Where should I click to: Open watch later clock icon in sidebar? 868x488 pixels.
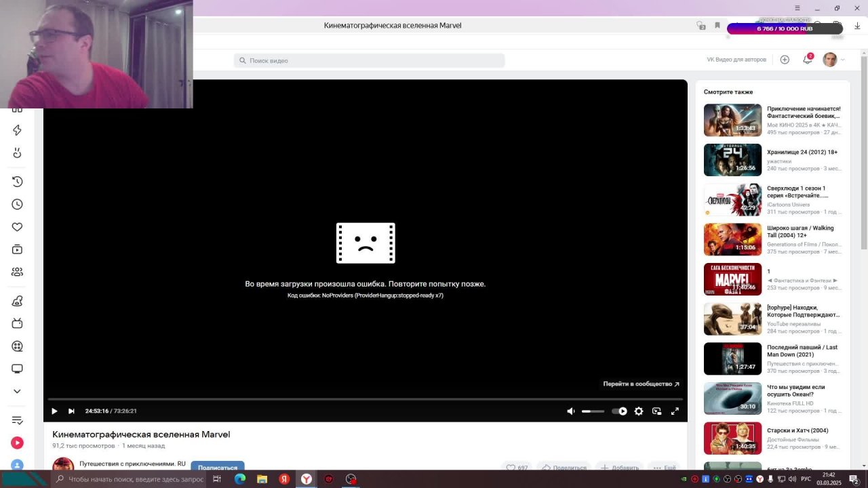click(18, 204)
